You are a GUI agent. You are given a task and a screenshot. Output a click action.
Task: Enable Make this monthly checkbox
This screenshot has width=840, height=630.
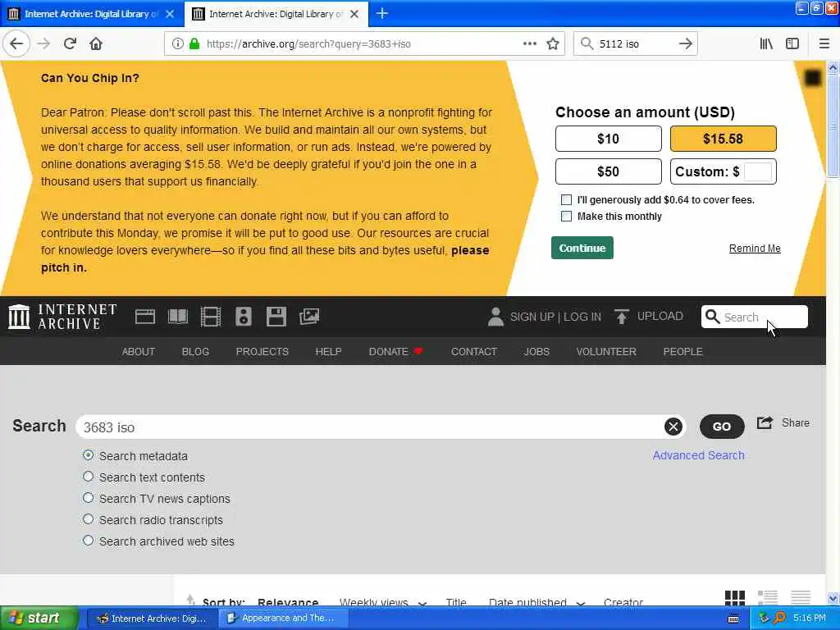point(566,216)
